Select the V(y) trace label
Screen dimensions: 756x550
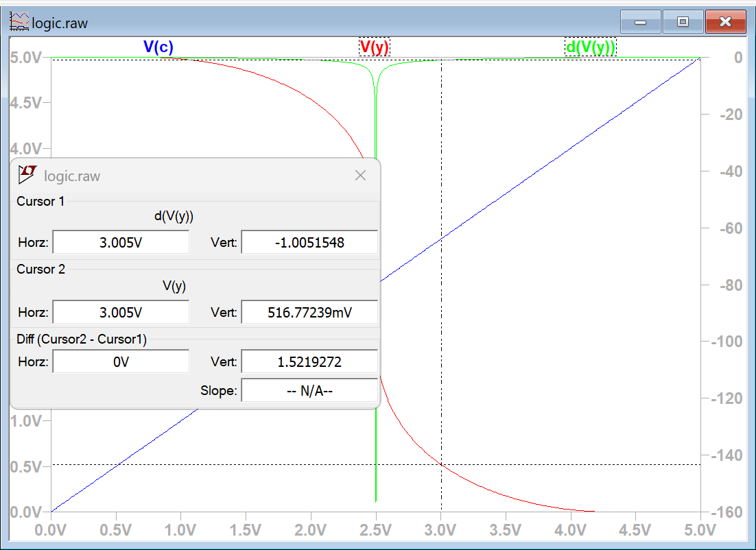click(x=375, y=47)
